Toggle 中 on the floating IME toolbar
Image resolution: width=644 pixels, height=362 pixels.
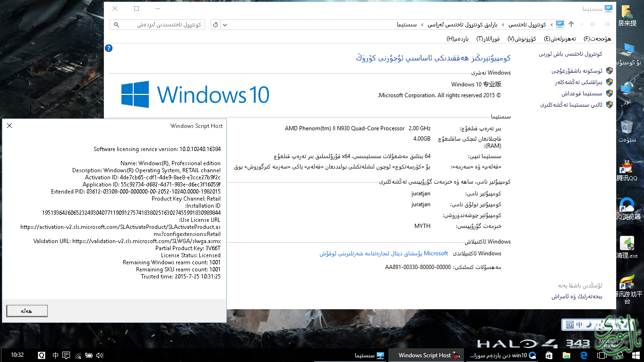pos(579,325)
